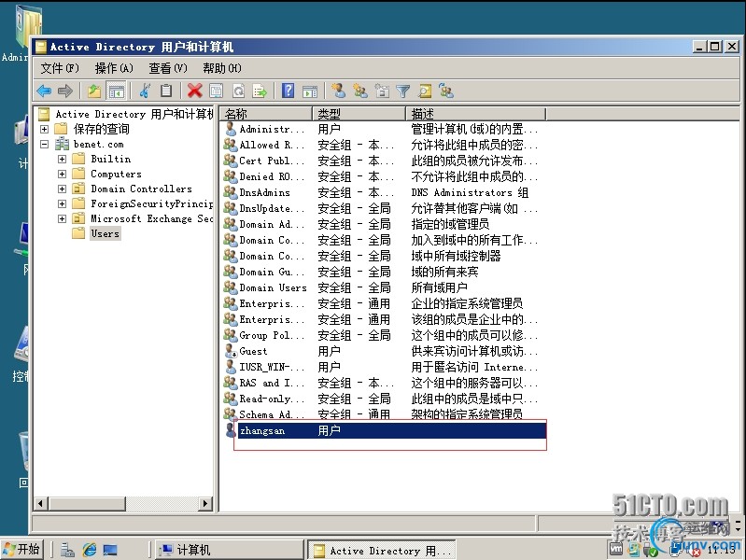Screen dimensions: 746x560
Task: Select Allowed RODC group entry
Action: 271,145
